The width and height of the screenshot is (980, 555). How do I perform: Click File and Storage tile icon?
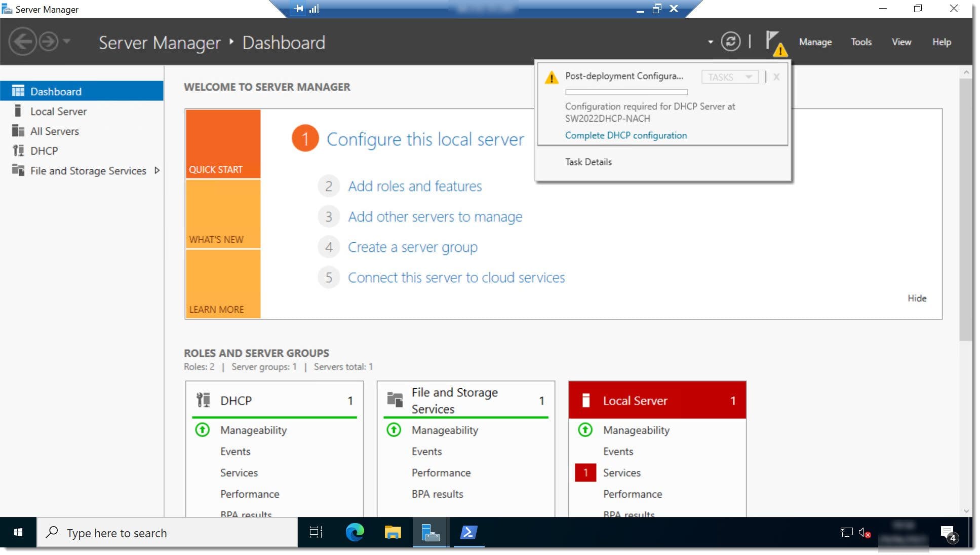coord(395,399)
